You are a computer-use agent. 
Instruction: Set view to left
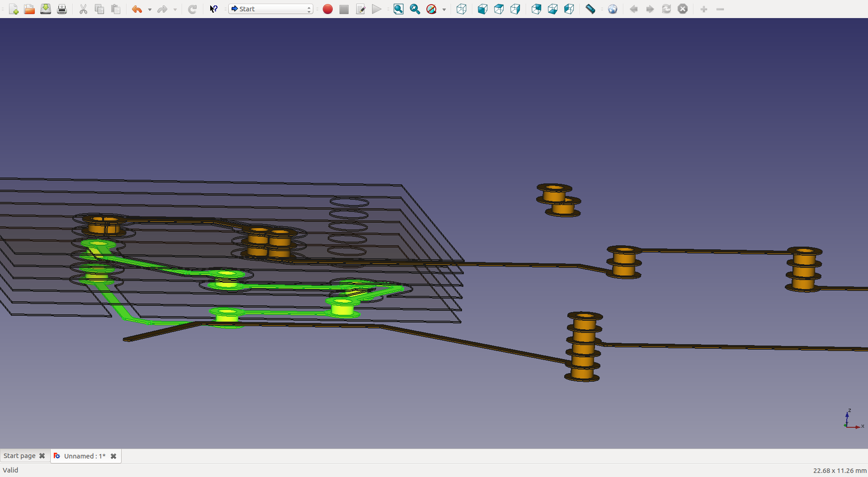pyautogui.click(x=569, y=9)
